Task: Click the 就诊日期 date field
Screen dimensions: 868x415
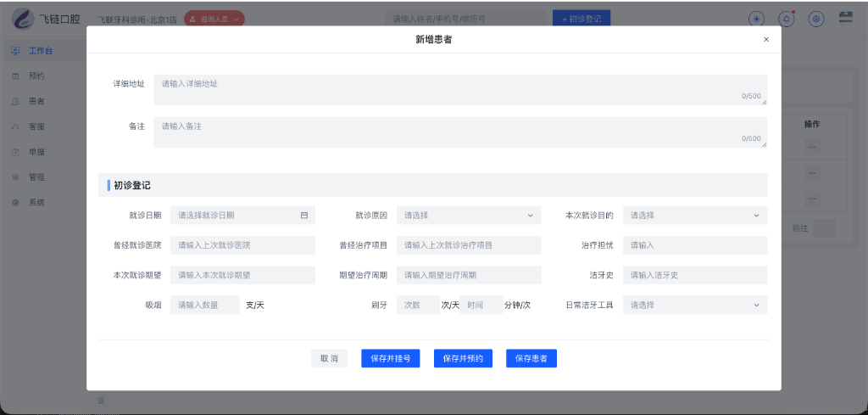Action: 242,215
